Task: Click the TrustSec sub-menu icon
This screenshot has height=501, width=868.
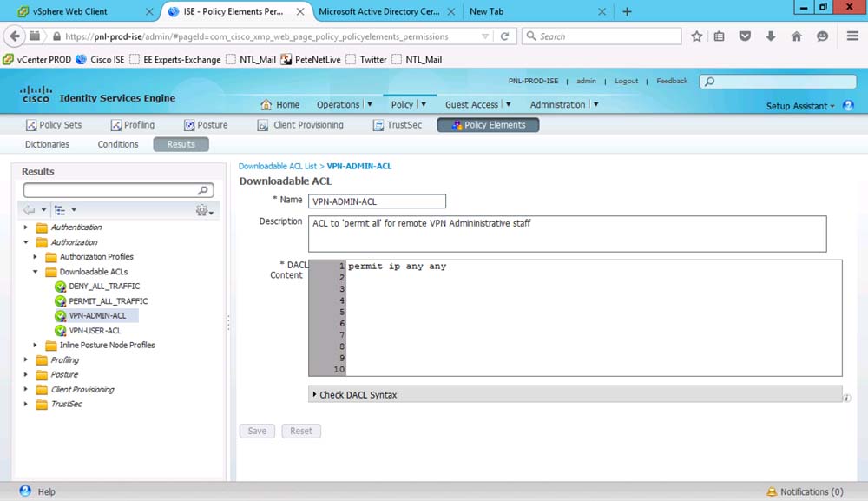Action: (378, 126)
